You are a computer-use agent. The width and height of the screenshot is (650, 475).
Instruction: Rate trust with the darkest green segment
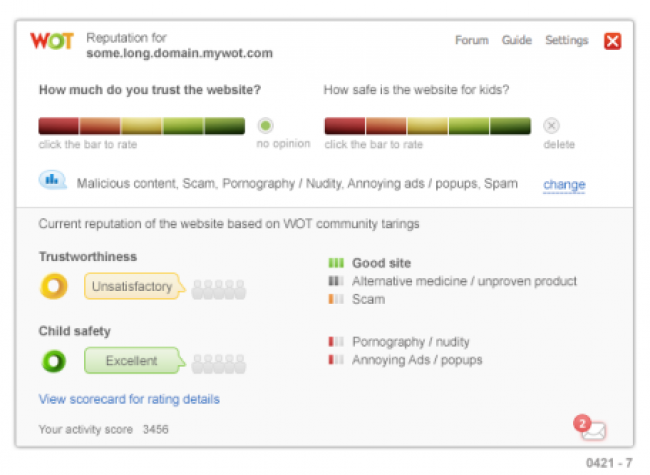coord(225,126)
